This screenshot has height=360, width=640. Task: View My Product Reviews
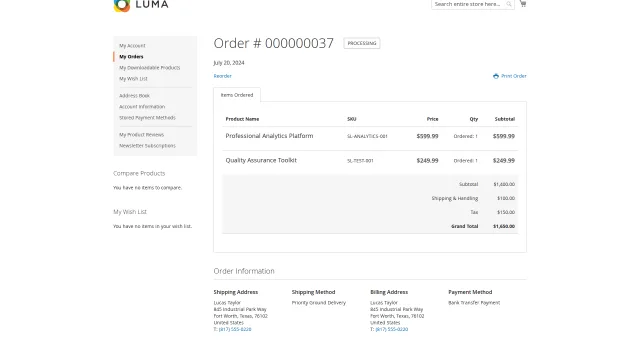click(141, 135)
